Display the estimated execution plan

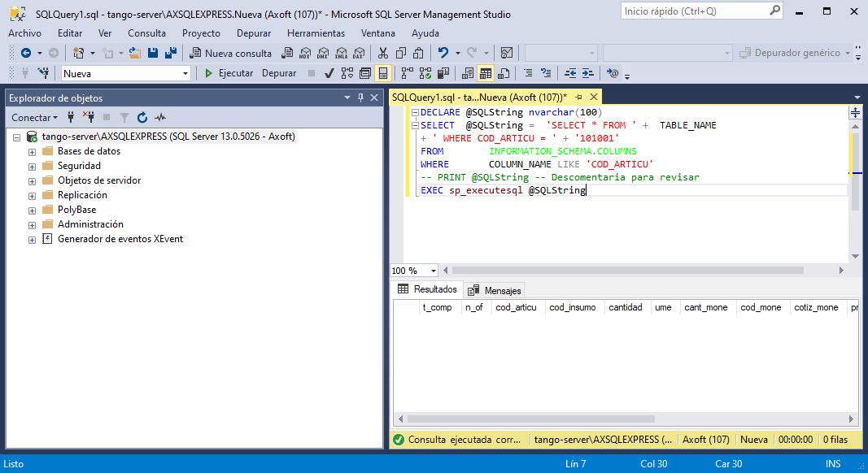point(347,73)
